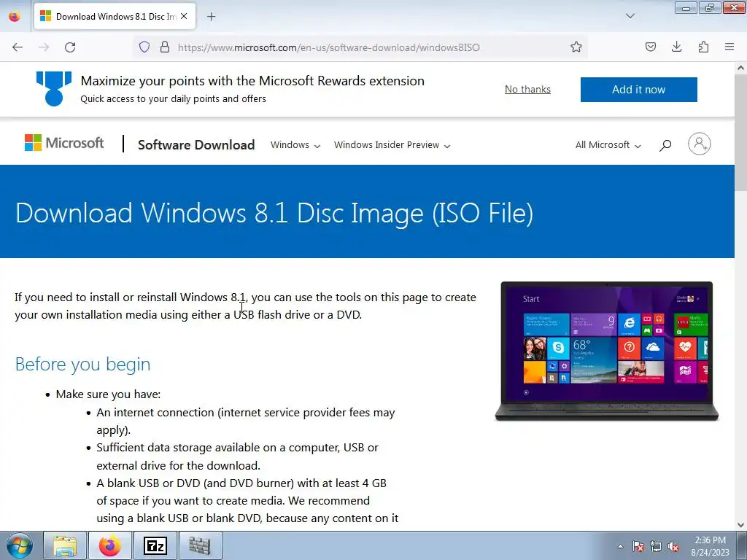
Task: Expand the All Microsoft menu
Action: click(608, 145)
